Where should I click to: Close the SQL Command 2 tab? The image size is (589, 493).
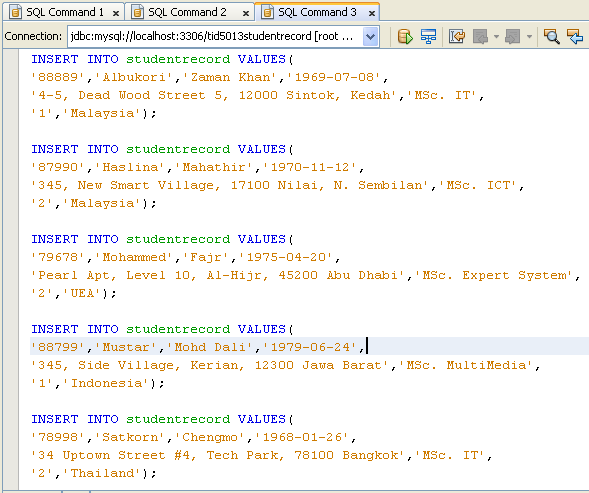coord(246,14)
